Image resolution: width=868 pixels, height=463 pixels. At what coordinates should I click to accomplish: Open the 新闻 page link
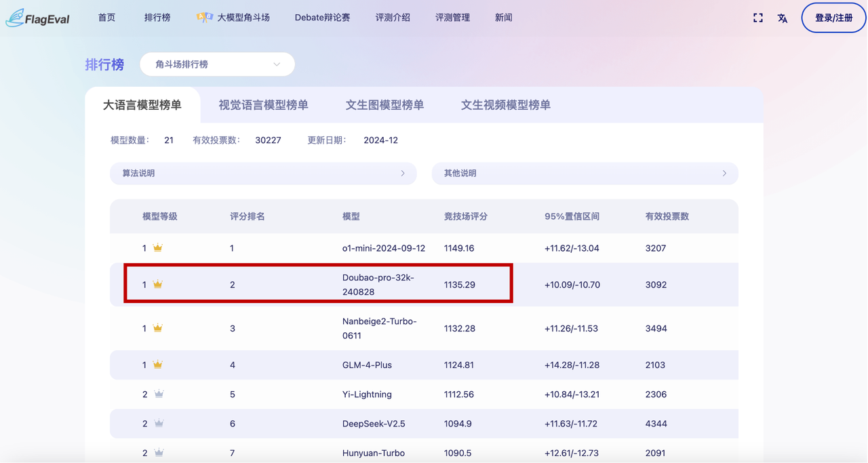click(x=503, y=18)
